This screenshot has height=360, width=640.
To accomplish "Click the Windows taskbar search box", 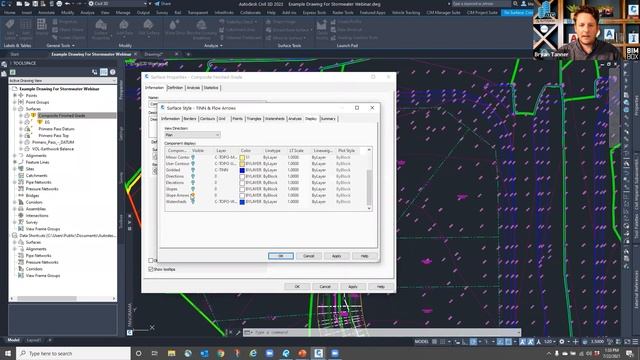I will point(73,353).
